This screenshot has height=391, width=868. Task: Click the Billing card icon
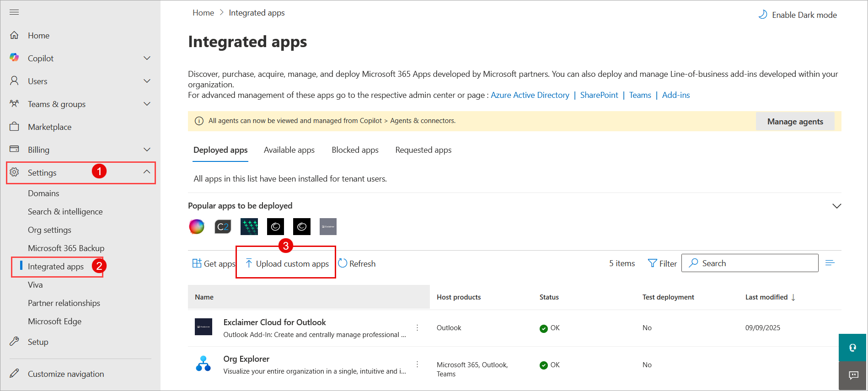[x=14, y=149]
